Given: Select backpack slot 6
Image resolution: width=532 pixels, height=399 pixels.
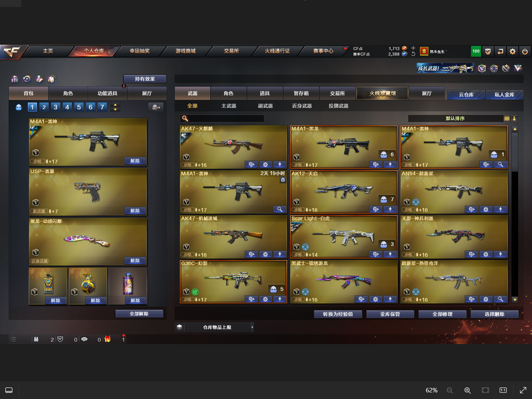Looking at the screenshot, I should [x=91, y=107].
